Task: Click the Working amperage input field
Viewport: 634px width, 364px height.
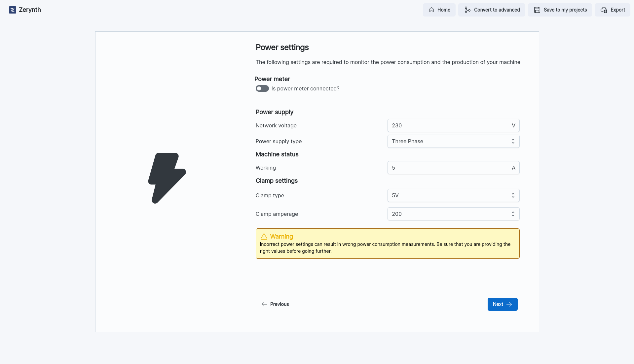Action: click(x=453, y=168)
